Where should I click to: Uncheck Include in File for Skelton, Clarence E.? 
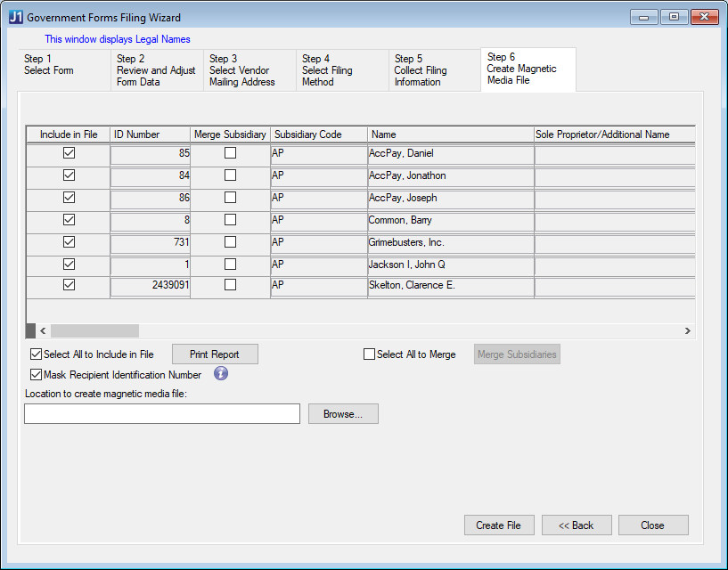[x=69, y=284]
